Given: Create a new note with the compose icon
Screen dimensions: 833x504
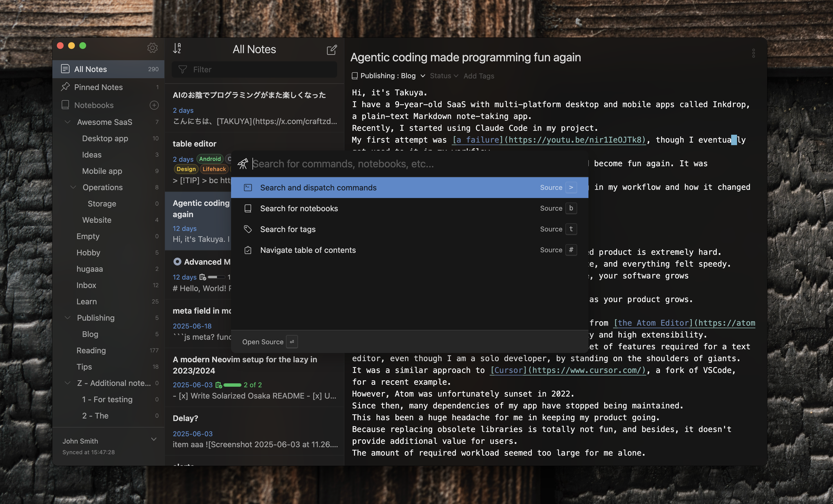Looking at the screenshot, I should tap(332, 50).
